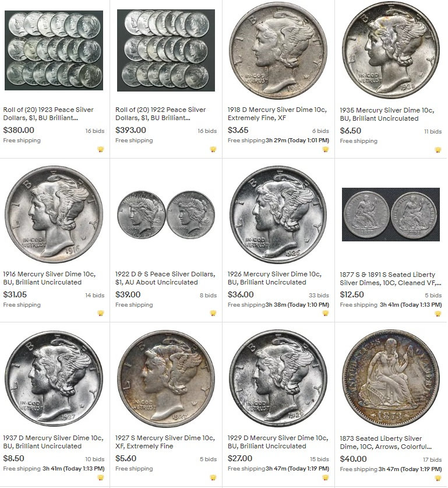448x488 pixels.
Task: Click top-rated badge icon on 1922 Peace Dollars roll
Action: (213, 149)
